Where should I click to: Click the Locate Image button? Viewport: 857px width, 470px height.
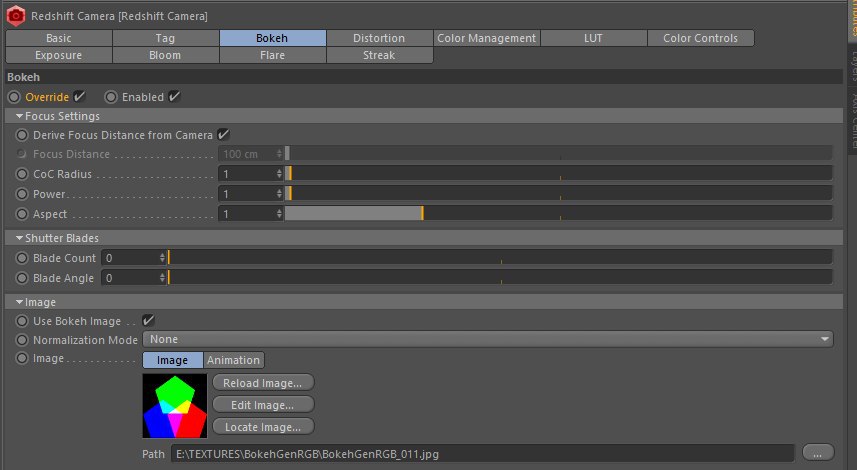pos(263,427)
